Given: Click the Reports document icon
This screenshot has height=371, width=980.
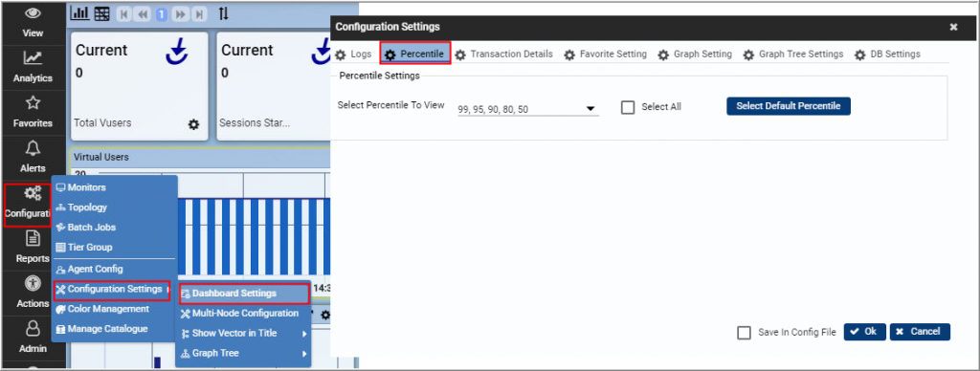Looking at the screenshot, I should pos(33,239).
